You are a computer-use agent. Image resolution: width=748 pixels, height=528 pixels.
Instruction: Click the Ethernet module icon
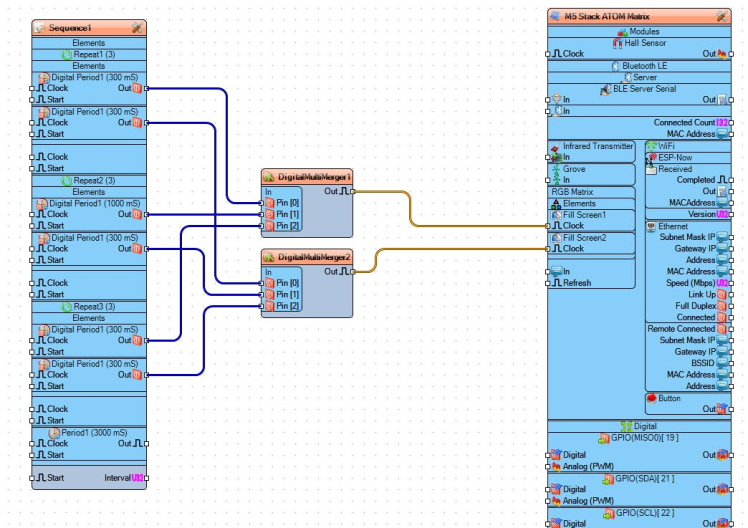coord(651,227)
